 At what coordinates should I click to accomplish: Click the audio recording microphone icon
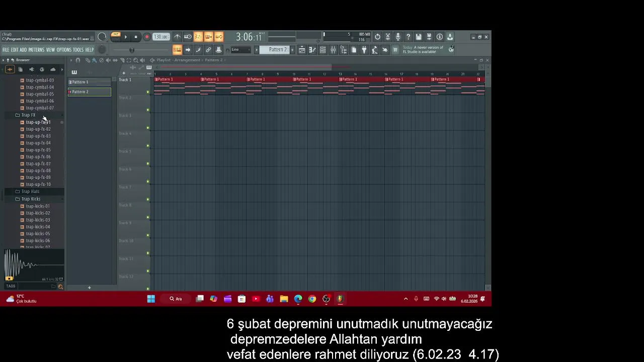(x=398, y=37)
